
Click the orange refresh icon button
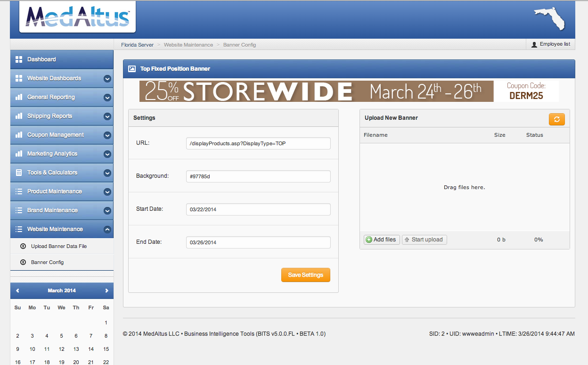pos(556,119)
